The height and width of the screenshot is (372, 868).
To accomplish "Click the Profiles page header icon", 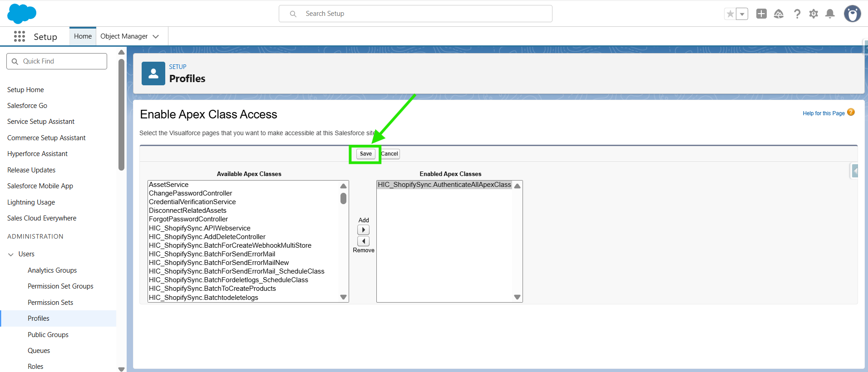I will coord(153,73).
